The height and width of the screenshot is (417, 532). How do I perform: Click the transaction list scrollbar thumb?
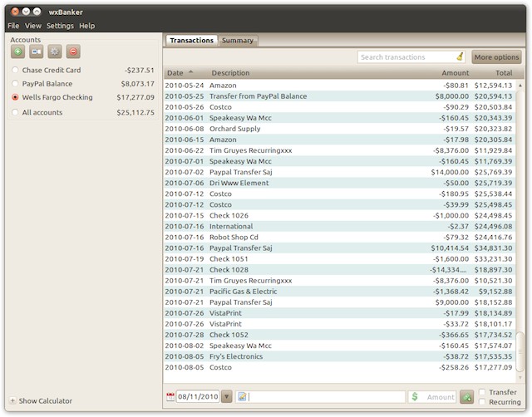[x=520, y=351]
